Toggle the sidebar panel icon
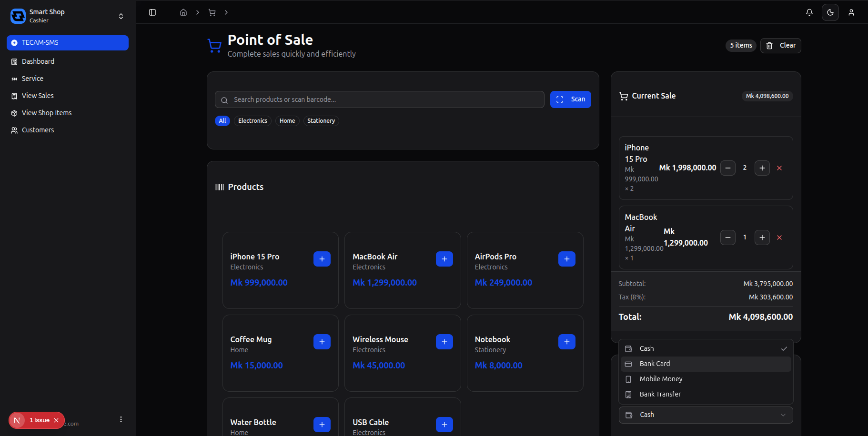868x436 pixels. coord(152,12)
